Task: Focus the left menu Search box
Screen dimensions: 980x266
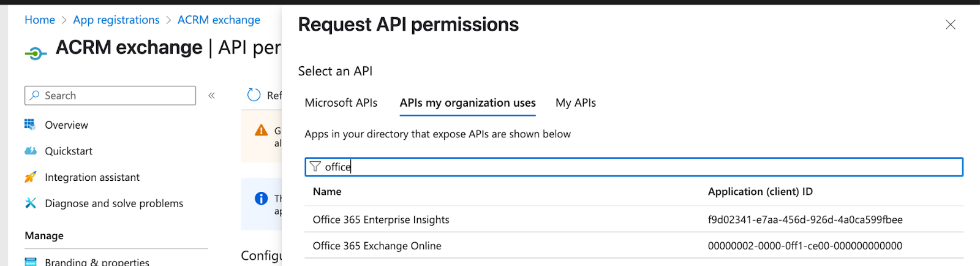Action: click(110, 96)
